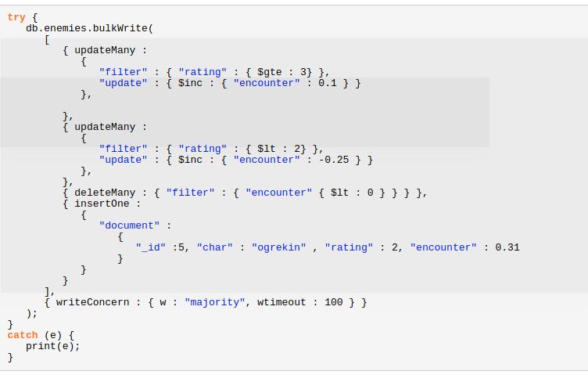588x375 pixels.
Task: Click the db.enemies.bulkWrite call text
Action: click(86, 27)
